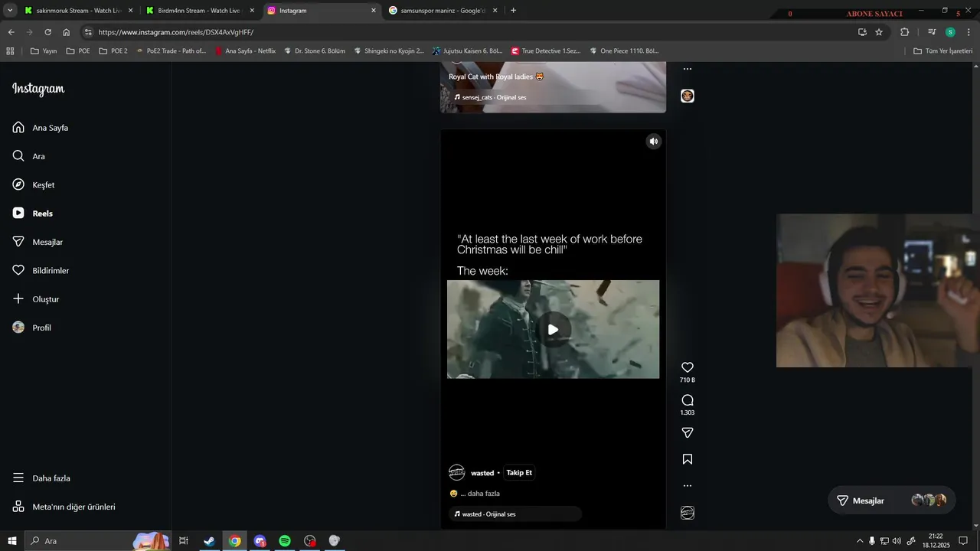Screen dimensions: 980x551
Task: Bookmark this page with star icon
Action: click(x=879, y=32)
